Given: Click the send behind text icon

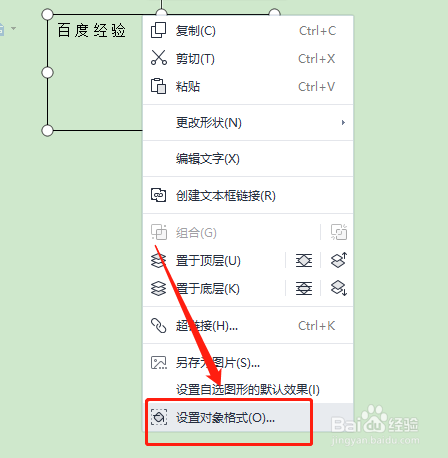Looking at the screenshot, I should click(304, 288).
